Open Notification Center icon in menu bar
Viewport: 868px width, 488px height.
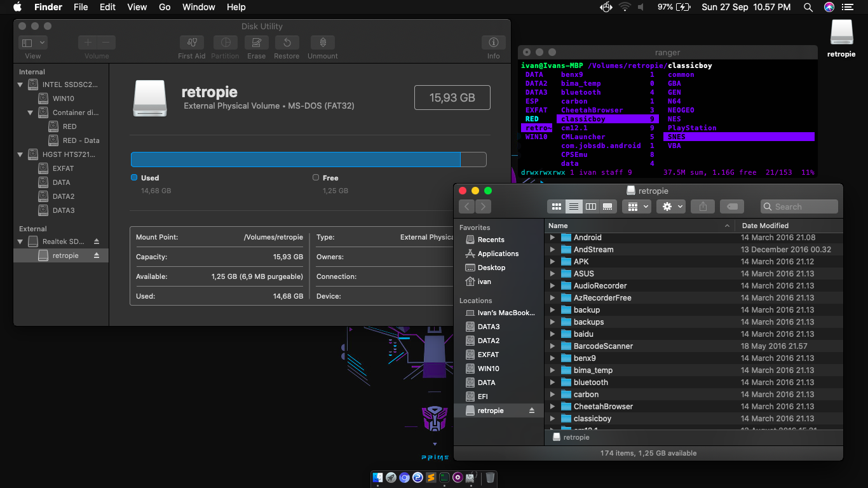(x=848, y=7)
